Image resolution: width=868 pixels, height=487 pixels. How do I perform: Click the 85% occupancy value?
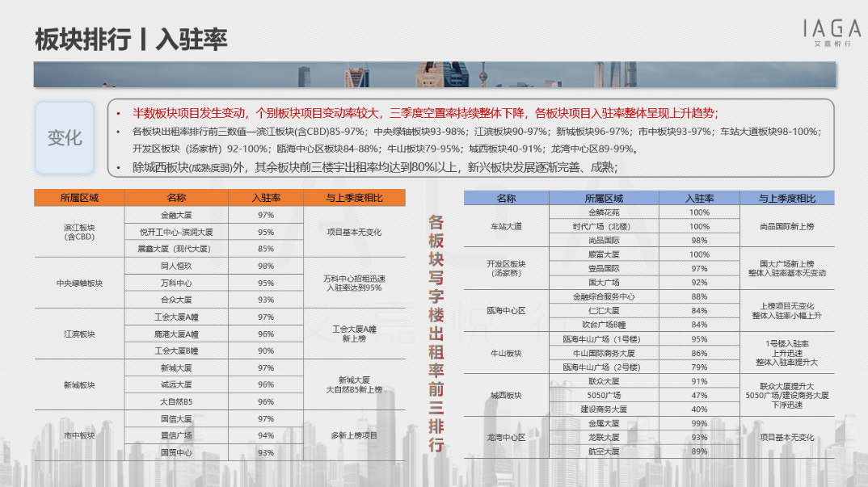[266, 249]
